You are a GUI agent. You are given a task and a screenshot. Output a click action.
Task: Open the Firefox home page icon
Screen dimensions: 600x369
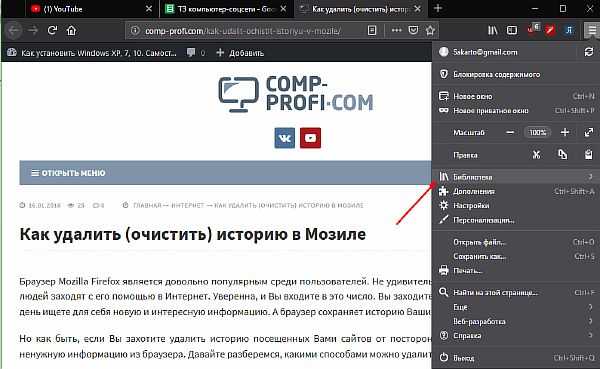(71, 30)
